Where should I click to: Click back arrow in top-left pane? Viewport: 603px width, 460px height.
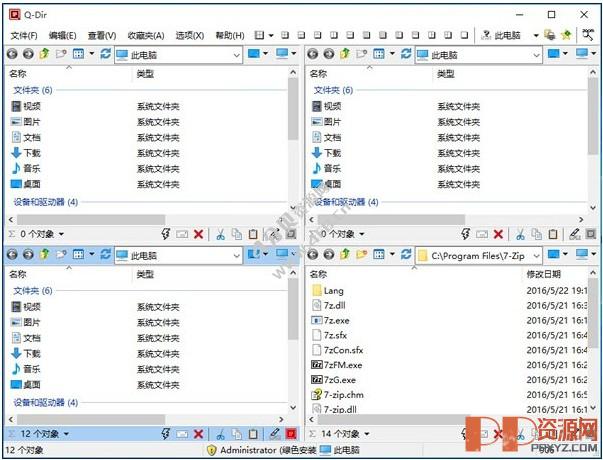coord(12,54)
